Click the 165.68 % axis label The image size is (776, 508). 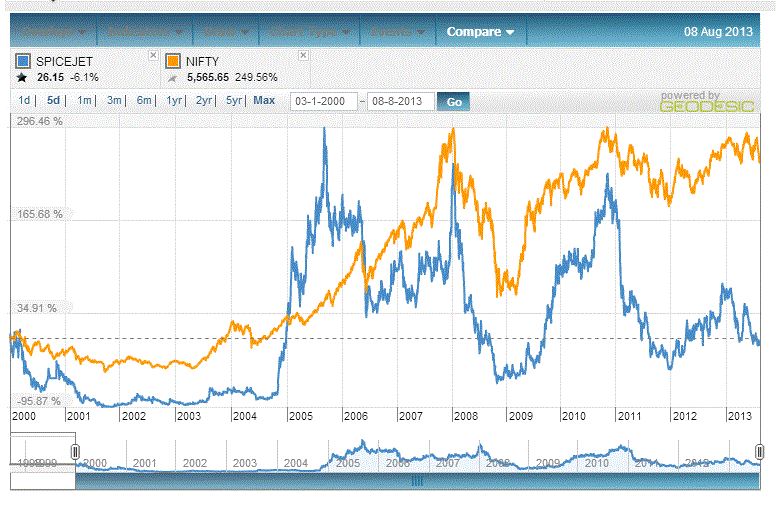point(40,214)
